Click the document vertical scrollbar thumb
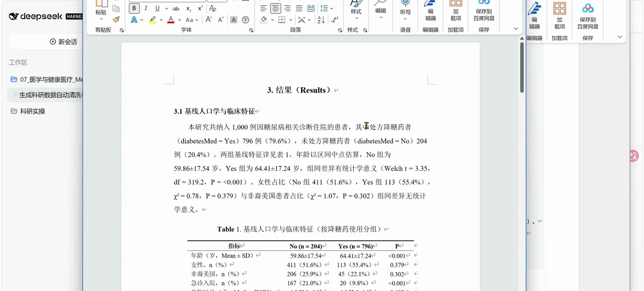 click(x=522, y=67)
